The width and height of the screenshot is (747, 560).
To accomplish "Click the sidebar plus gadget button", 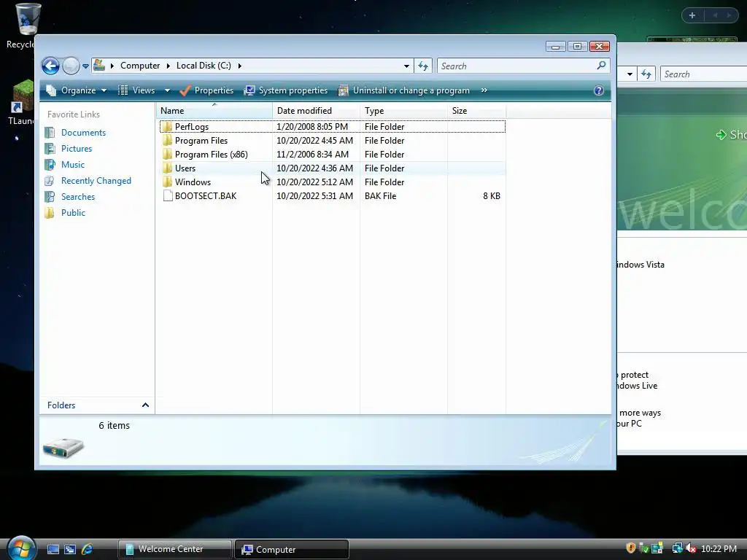I will pos(692,15).
